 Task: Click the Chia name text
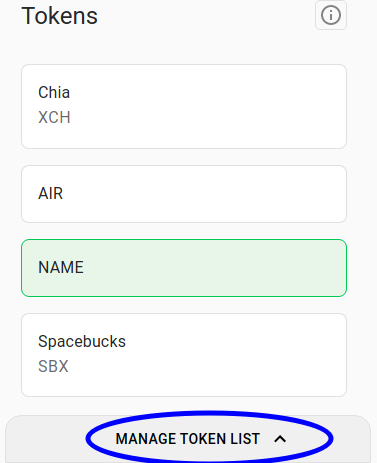coord(54,92)
